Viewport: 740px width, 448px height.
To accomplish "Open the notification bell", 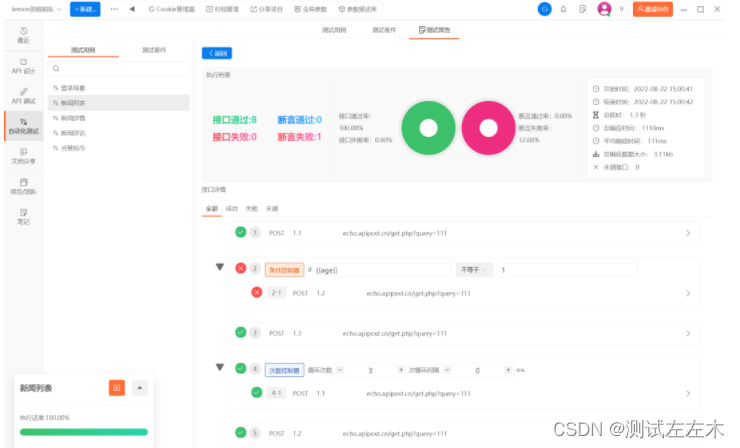I will [563, 9].
